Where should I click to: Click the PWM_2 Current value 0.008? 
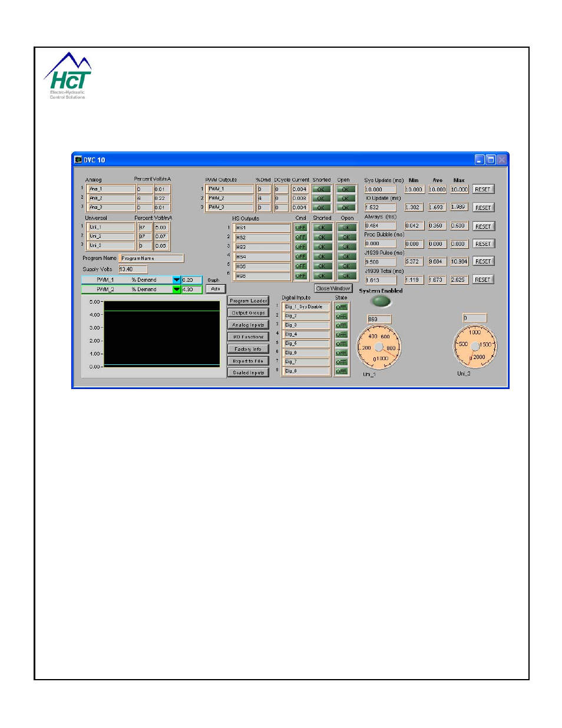300,199
